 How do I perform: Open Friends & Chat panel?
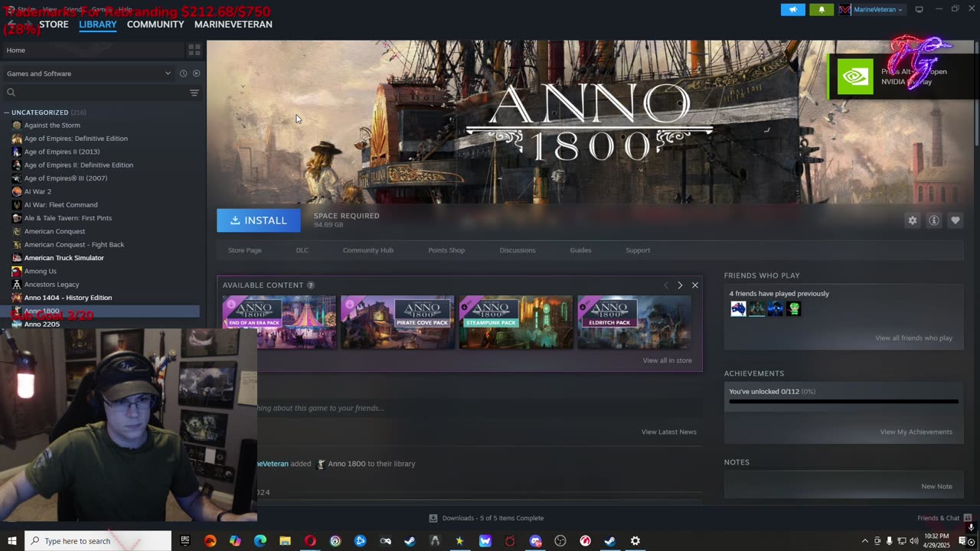[x=945, y=518]
